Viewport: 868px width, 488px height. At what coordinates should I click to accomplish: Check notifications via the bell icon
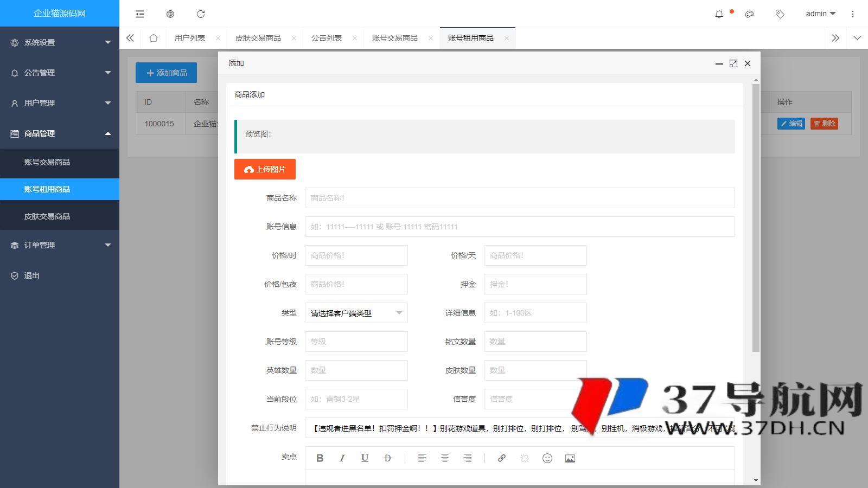[719, 14]
